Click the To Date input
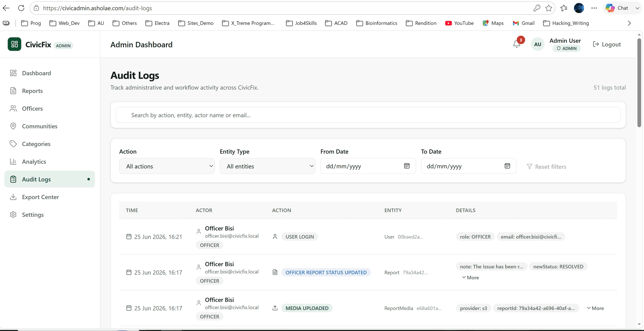Image resolution: width=644 pixels, height=331 pixels. 469,166
